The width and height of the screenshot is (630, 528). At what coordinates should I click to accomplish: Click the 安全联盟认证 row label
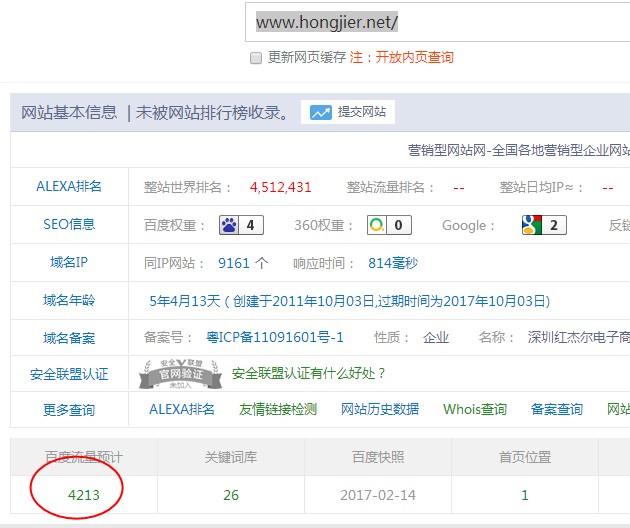click(x=69, y=374)
